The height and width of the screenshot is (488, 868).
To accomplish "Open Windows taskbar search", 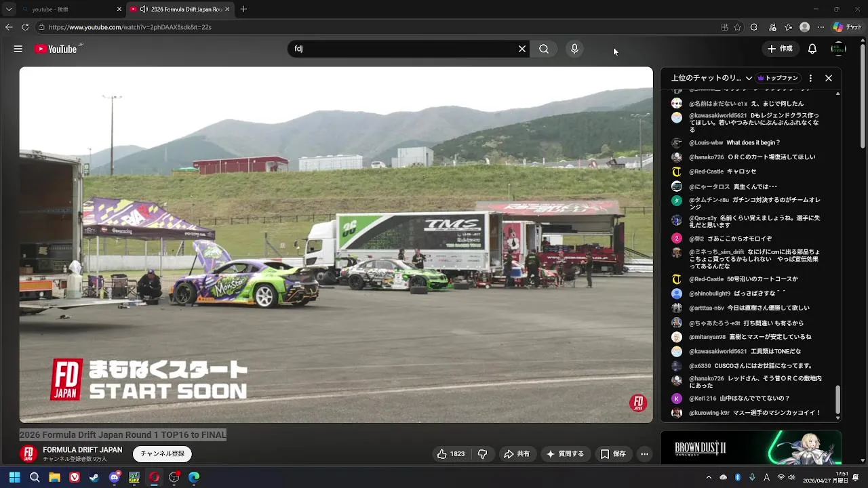I will click(35, 477).
